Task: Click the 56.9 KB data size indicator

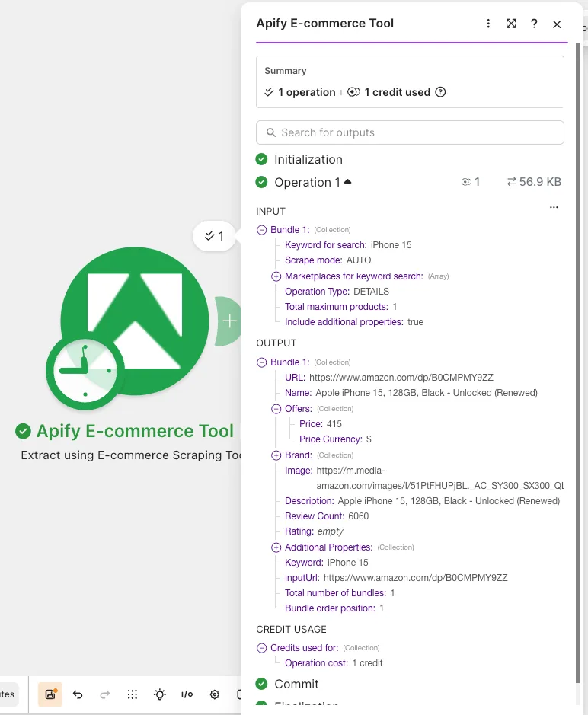Action: click(534, 182)
